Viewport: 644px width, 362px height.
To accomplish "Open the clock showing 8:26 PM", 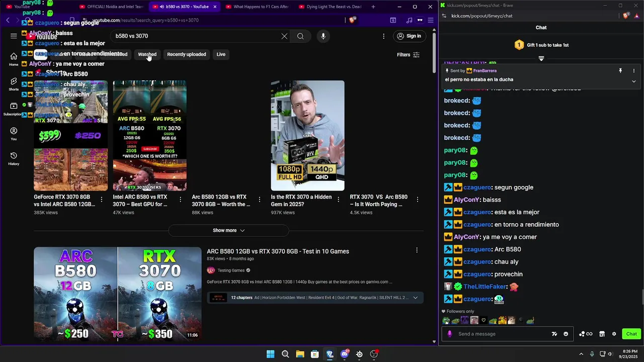I will [x=630, y=354].
